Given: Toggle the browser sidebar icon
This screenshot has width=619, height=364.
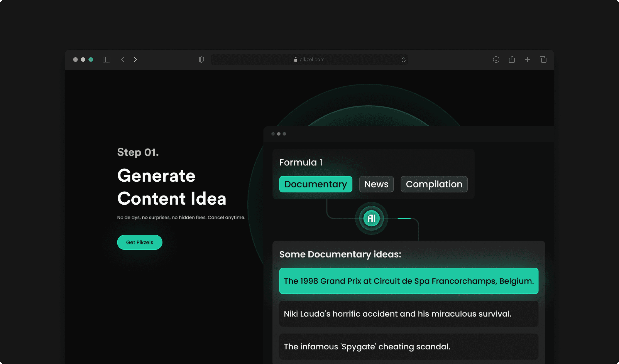Looking at the screenshot, I should (x=106, y=60).
